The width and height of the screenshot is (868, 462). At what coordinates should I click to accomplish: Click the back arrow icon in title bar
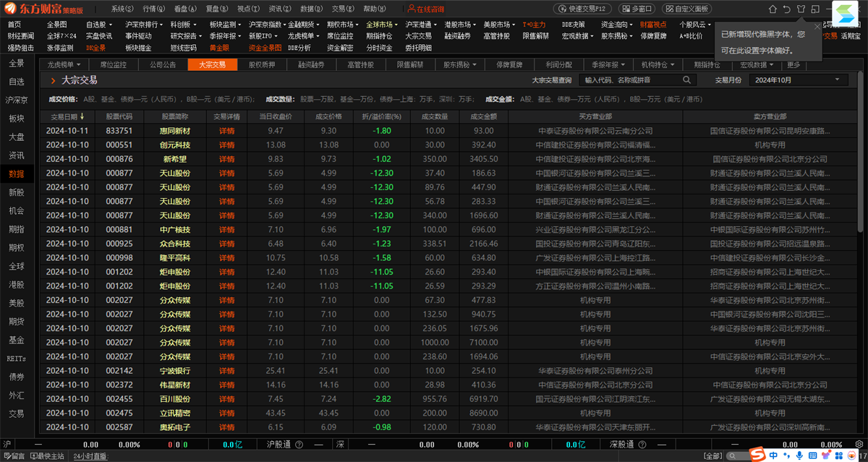(x=786, y=9)
